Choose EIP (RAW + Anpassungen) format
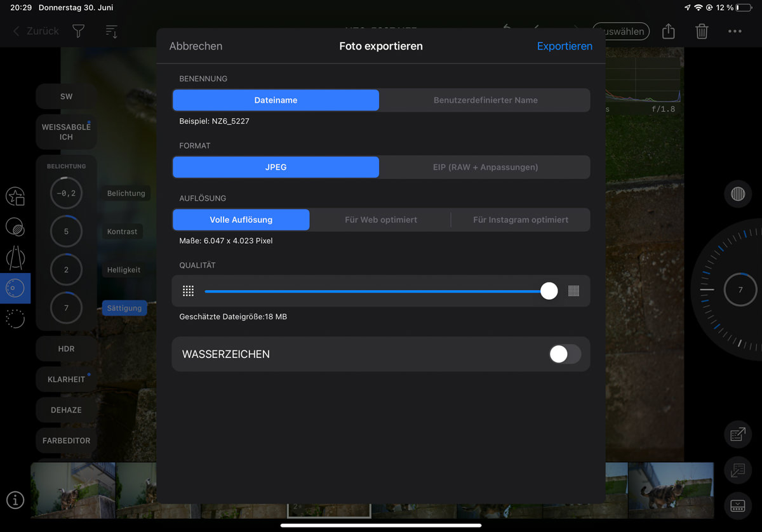This screenshot has width=762, height=532. click(x=485, y=167)
